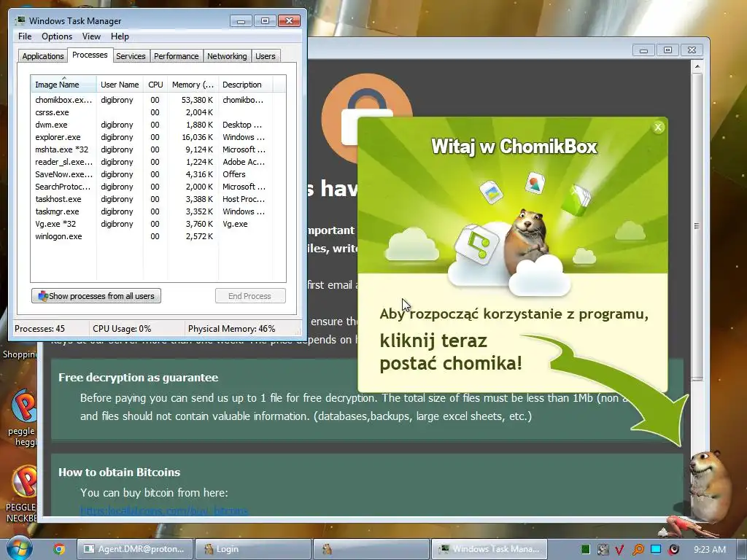Click the music note icon in ChomikBox popup
Screen dimensions: 747x560
(476, 244)
